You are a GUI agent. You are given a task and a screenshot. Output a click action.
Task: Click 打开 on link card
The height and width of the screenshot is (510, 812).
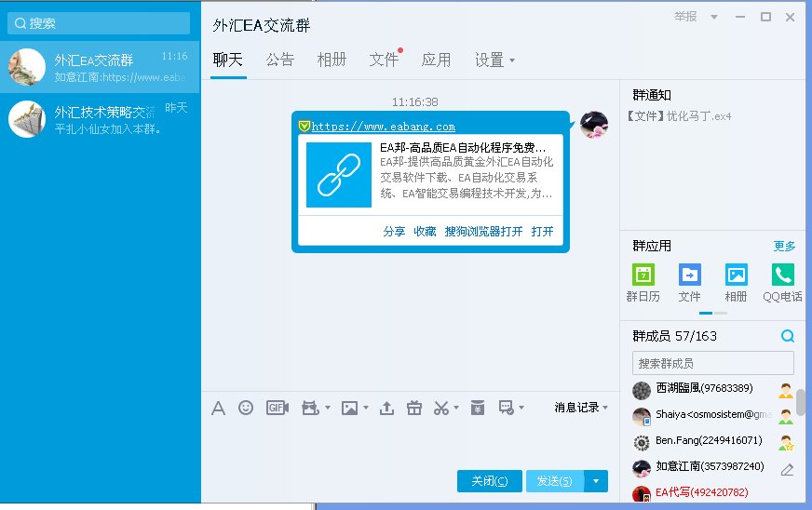tap(542, 232)
